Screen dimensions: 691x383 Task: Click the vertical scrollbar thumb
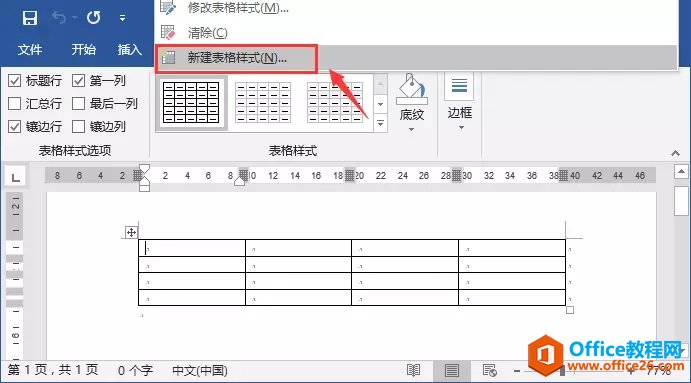point(681,201)
